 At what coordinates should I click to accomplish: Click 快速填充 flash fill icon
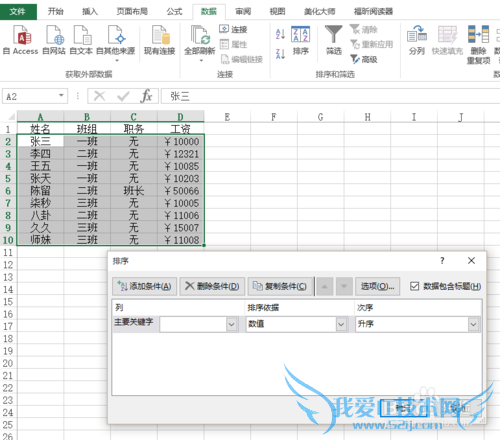[x=447, y=34]
